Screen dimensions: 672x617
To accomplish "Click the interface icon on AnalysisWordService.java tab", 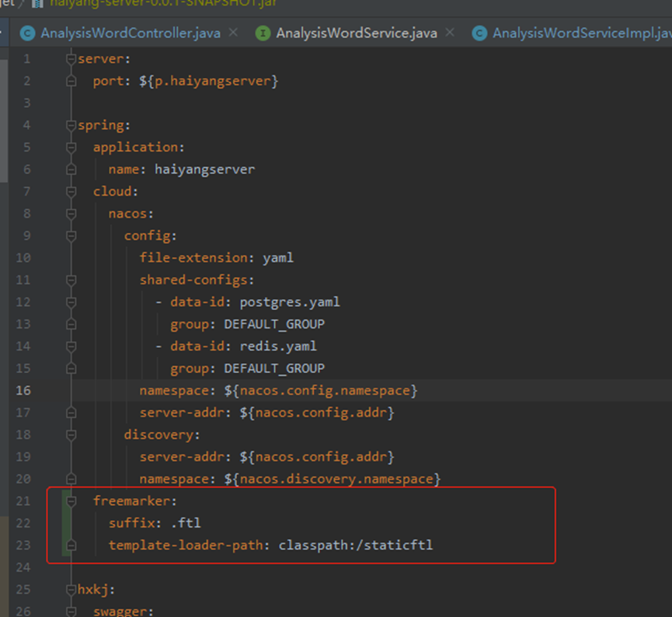I will click(x=263, y=33).
